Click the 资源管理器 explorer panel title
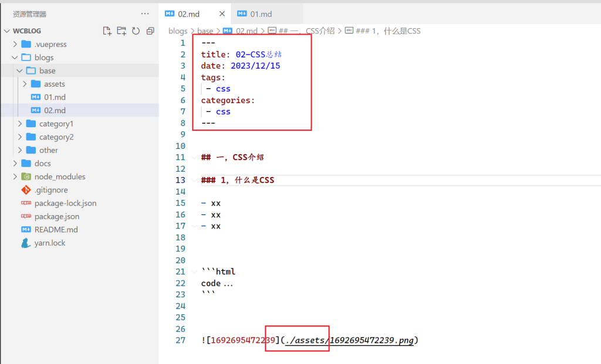Image resolution: width=601 pixels, height=364 pixels. (29, 14)
